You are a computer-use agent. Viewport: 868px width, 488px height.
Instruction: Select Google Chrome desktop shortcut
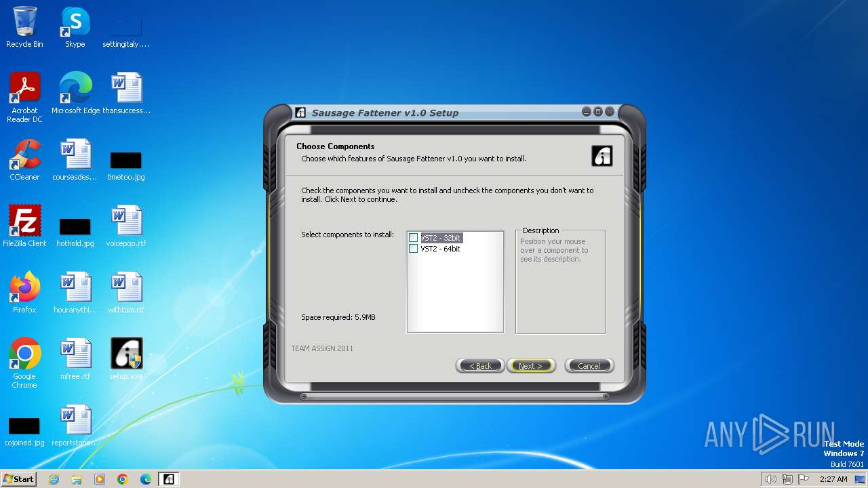tap(24, 363)
